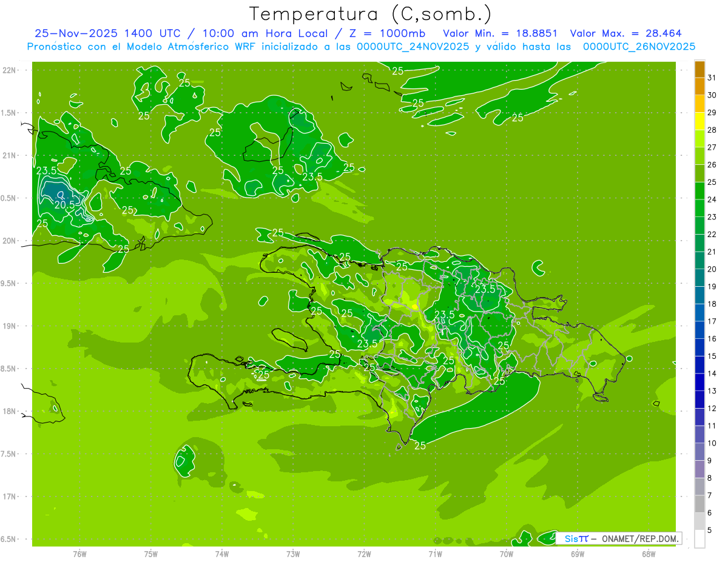Screen dimensions: 728x562
Task: Click the '21' color scale label
Action: pos(712,252)
